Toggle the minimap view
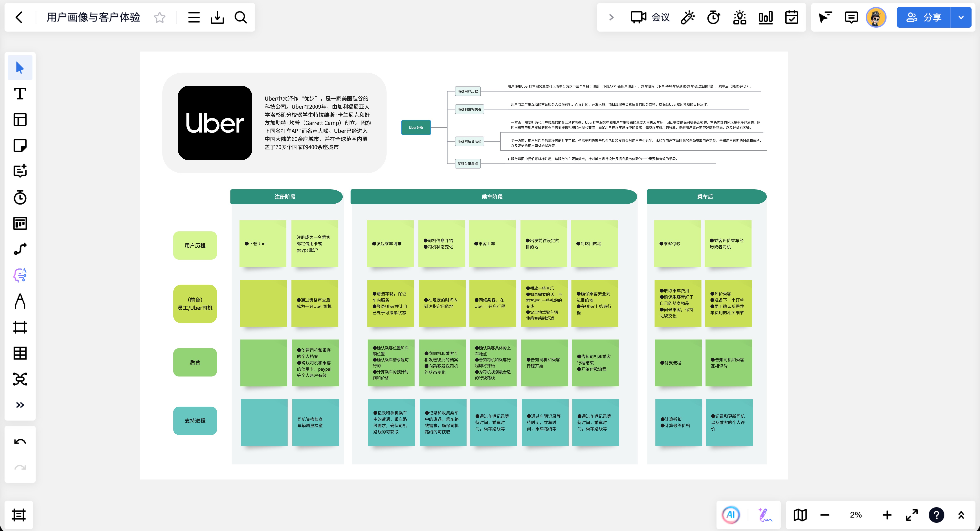The image size is (980, 531). tap(800, 515)
